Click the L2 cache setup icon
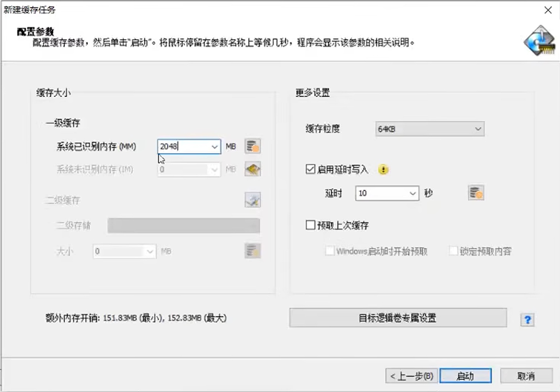Viewport: 560px width, 392px height. click(252, 200)
